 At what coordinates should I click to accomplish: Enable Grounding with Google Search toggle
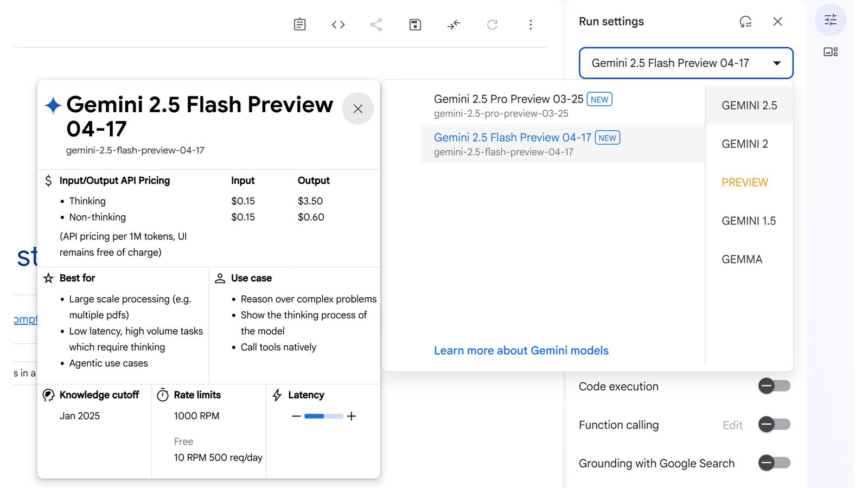click(x=774, y=463)
